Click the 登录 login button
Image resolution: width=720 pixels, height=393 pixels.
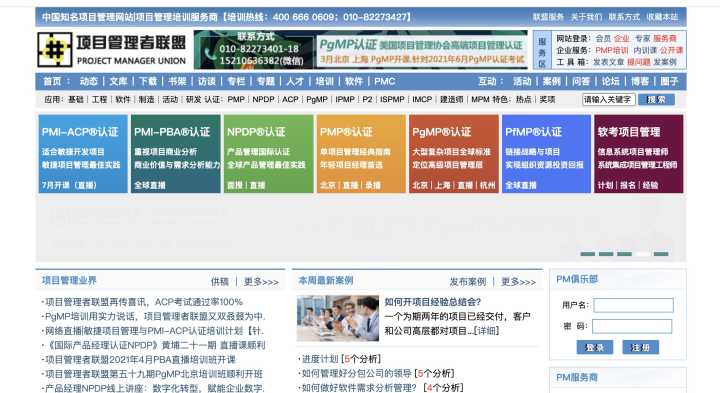click(595, 347)
